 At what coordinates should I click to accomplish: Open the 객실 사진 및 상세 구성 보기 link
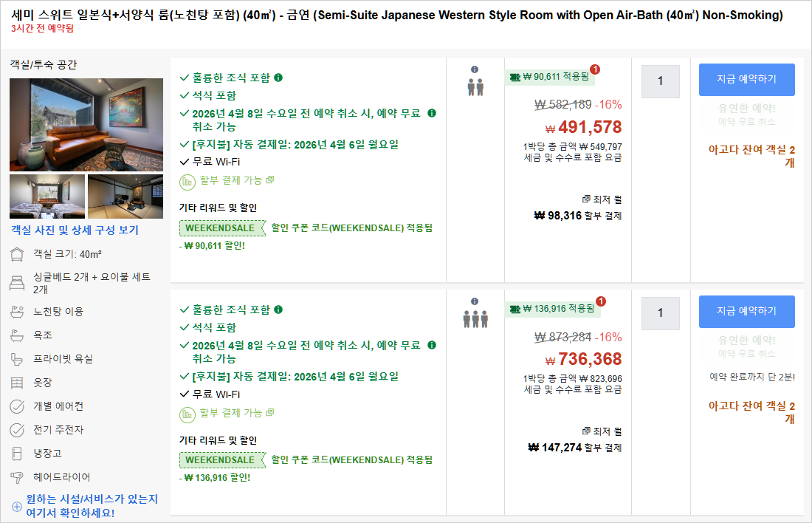point(75,230)
